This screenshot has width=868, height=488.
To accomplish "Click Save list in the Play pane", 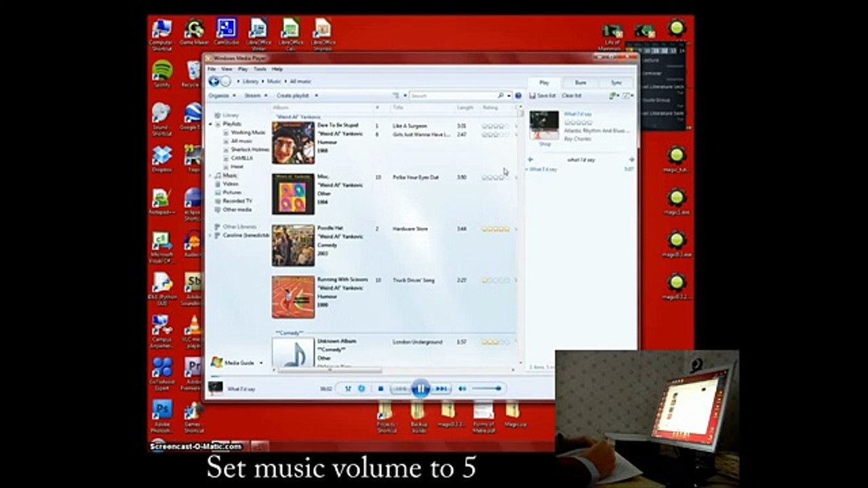I will [542, 96].
